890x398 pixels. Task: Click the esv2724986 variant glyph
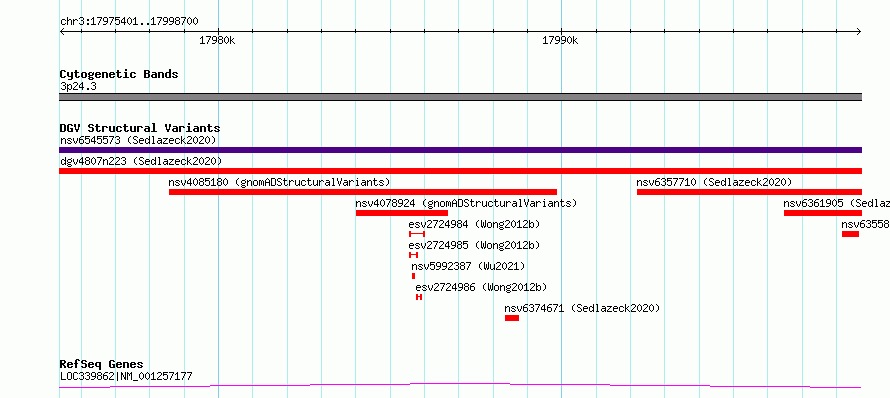point(419,297)
